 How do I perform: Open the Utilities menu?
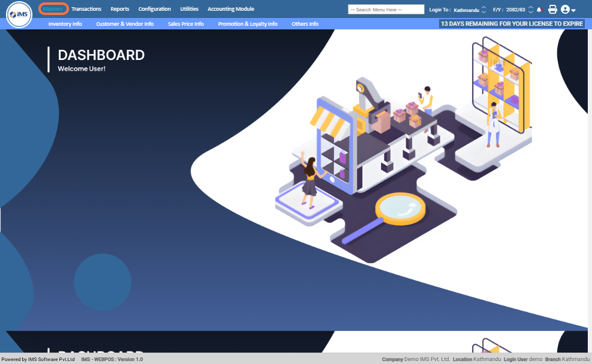pos(189,9)
